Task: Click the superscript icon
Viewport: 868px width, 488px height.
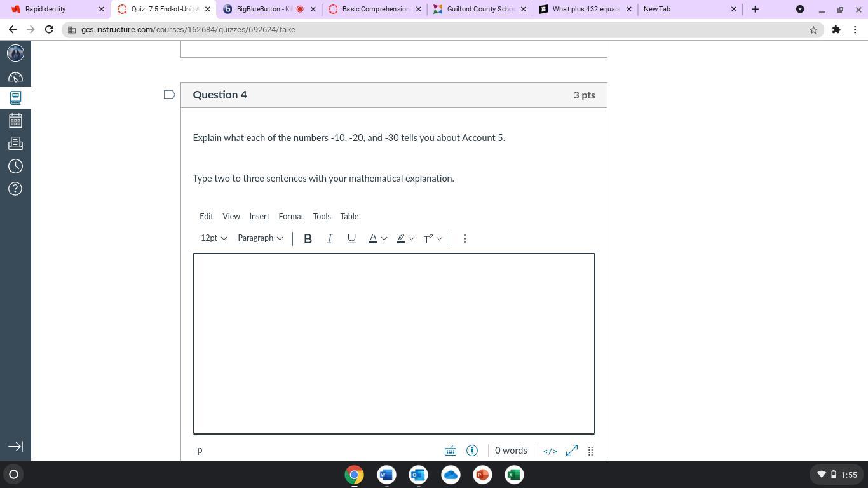Action: pyautogui.click(x=428, y=238)
